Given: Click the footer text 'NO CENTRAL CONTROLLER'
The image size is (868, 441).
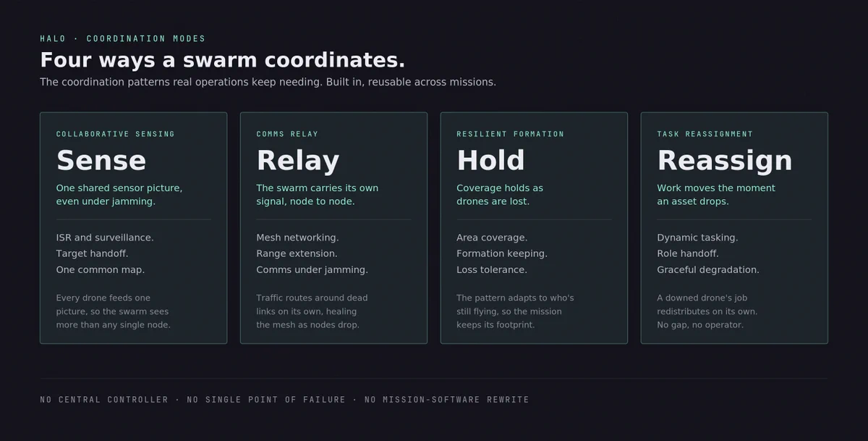Looking at the screenshot, I should click(x=104, y=400).
